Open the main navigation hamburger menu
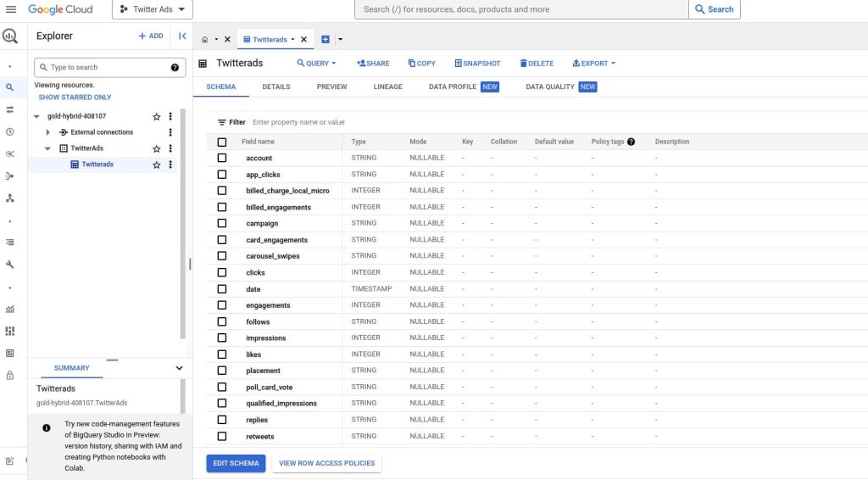The width and height of the screenshot is (868, 480). (x=10, y=9)
